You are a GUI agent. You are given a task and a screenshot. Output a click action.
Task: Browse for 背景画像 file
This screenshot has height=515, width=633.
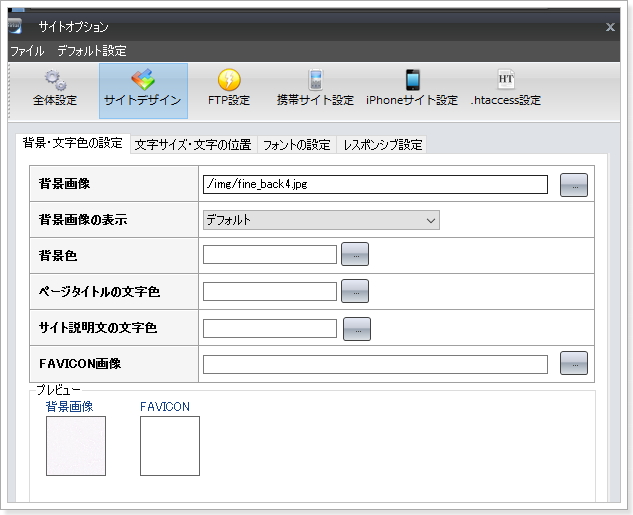click(574, 185)
